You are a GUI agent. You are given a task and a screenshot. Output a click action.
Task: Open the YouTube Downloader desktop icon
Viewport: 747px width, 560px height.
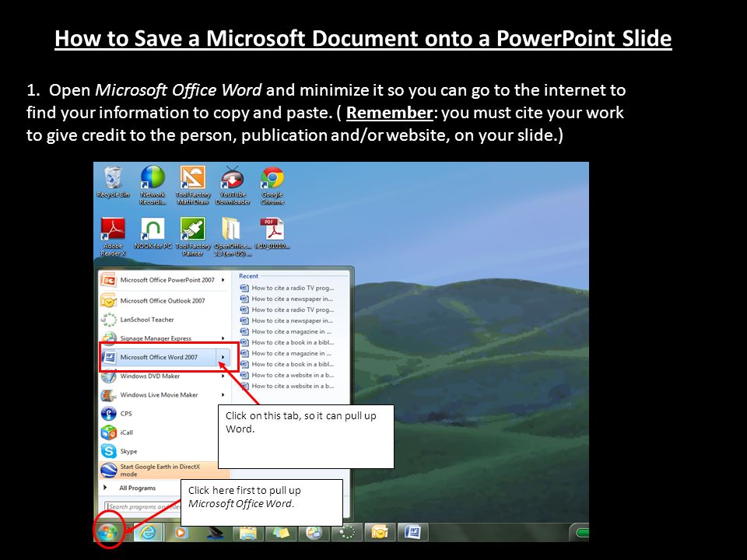coord(233,185)
